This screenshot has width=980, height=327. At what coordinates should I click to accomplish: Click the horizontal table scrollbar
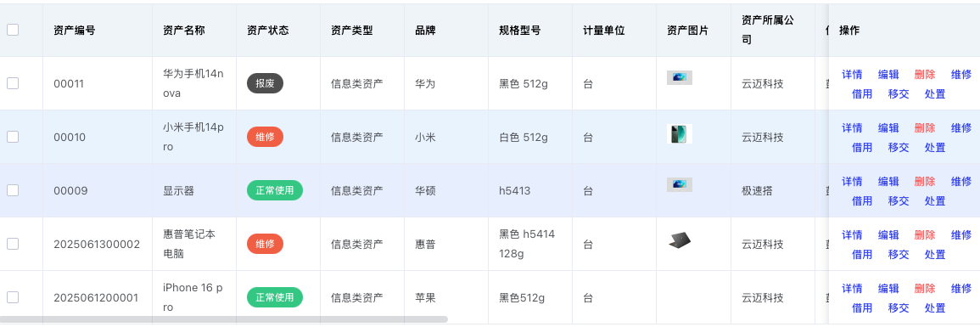[x=224, y=319]
